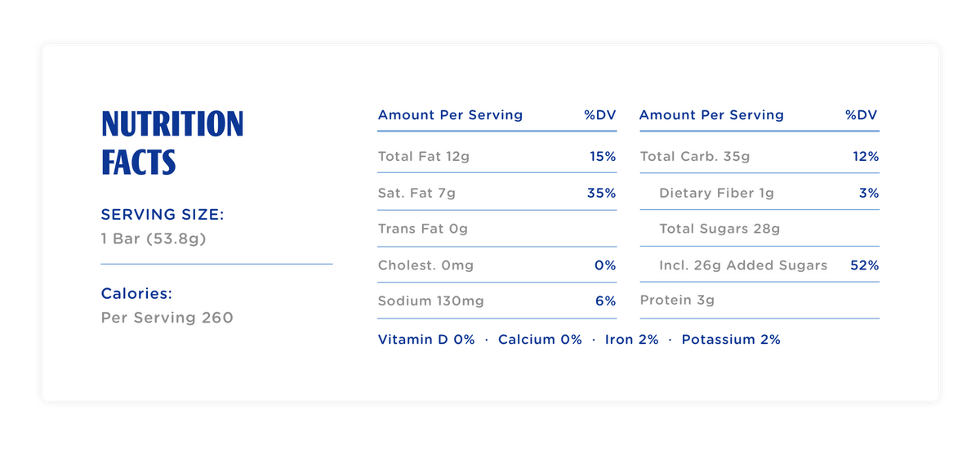Select the Calcium 0% text

click(x=540, y=340)
